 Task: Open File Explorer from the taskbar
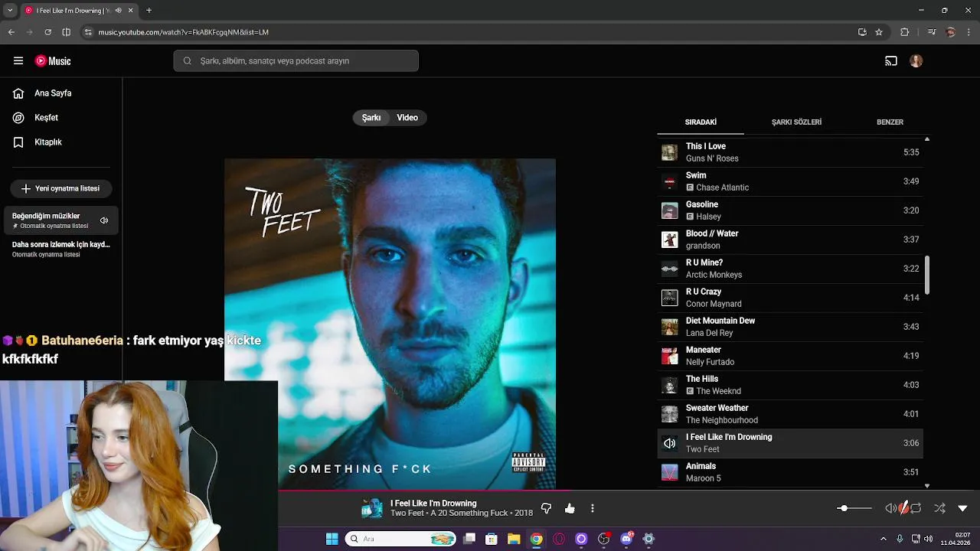pyautogui.click(x=514, y=539)
